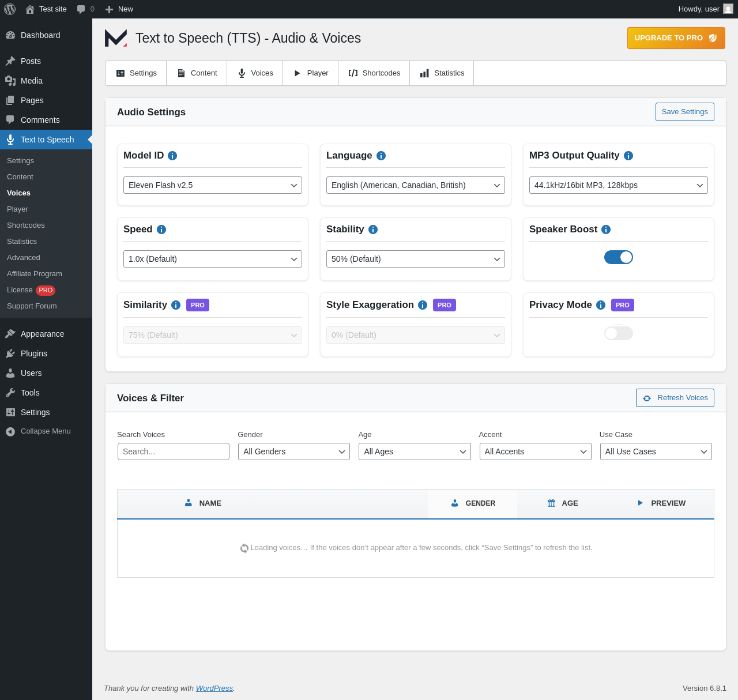Click the Plugins plug icon in sidebar
The width and height of the screenshot is (738, 700).
click(x=10, y=353)
